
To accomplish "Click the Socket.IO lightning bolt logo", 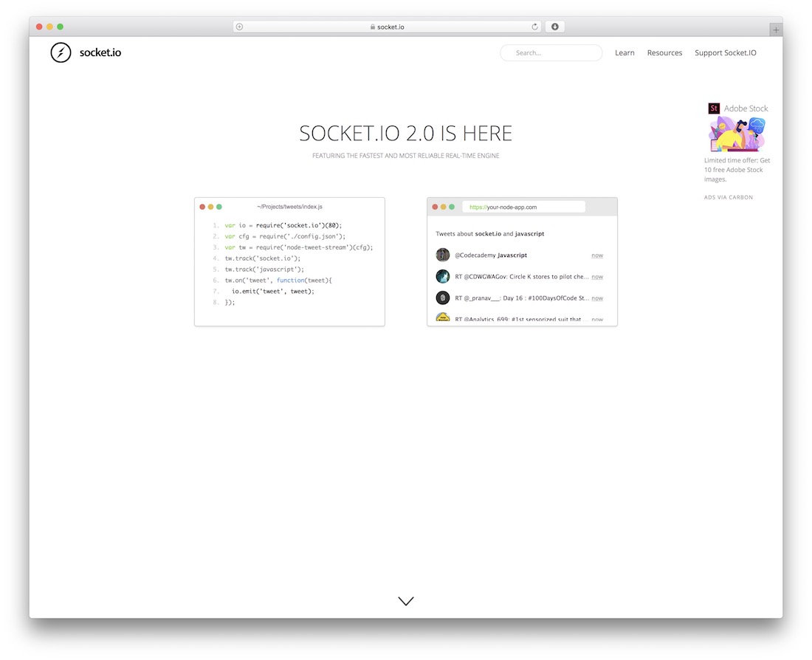I will (61, 52).
